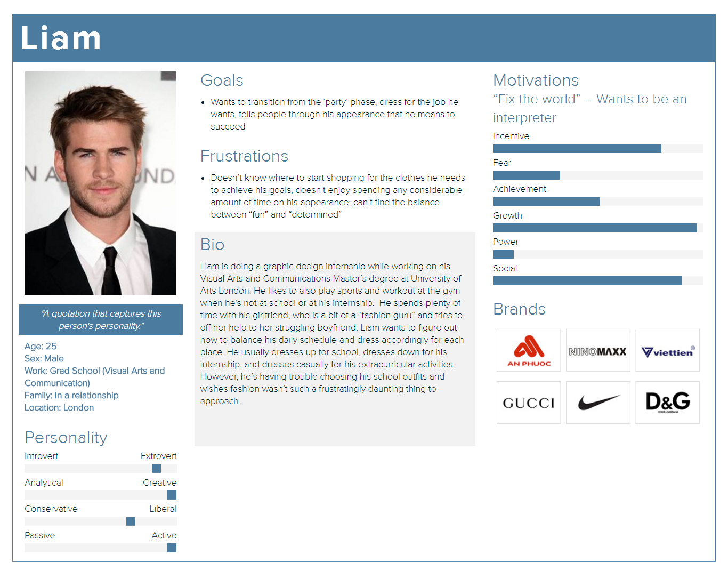Click the An Phuoc brand logo
Screen dimensions: 728x579
[x=529, y=350]
